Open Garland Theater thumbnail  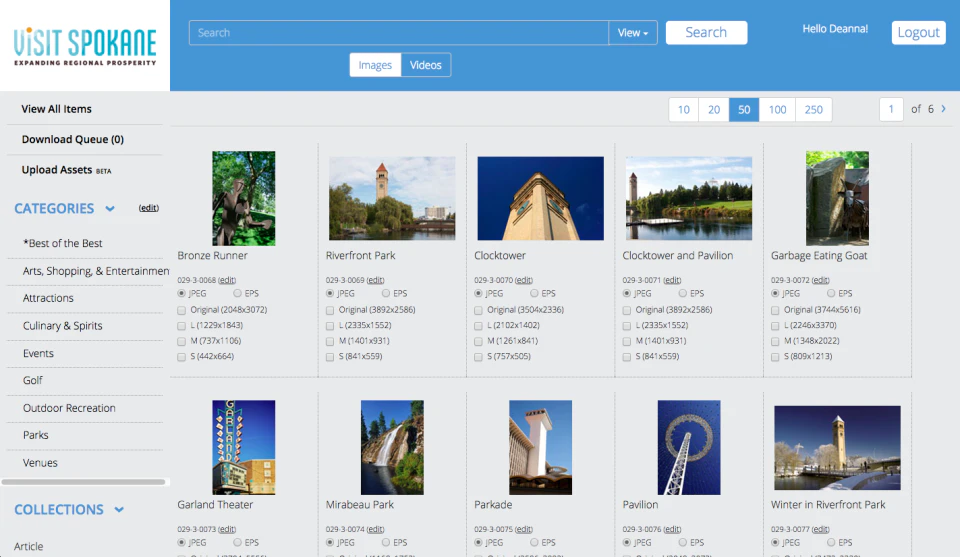(x=244, y=447)
